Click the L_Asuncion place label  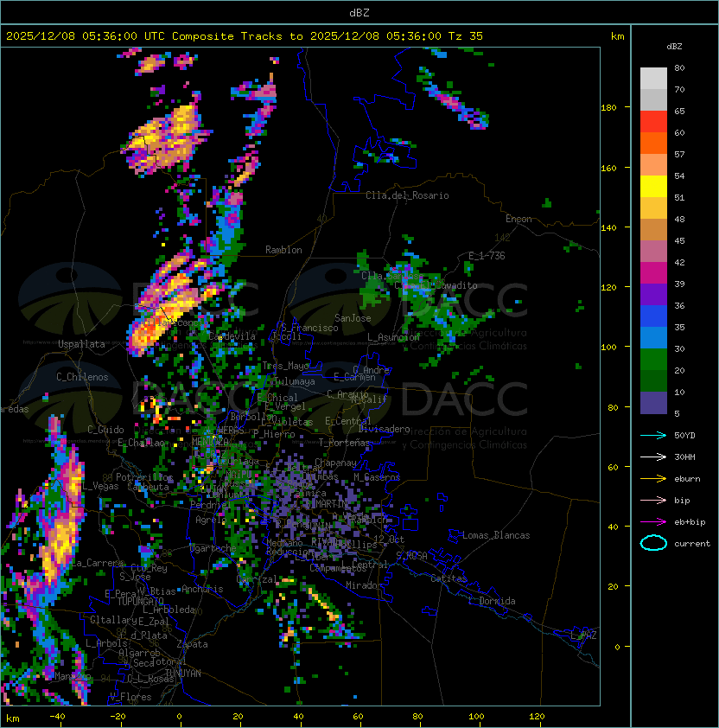point(393,336)
